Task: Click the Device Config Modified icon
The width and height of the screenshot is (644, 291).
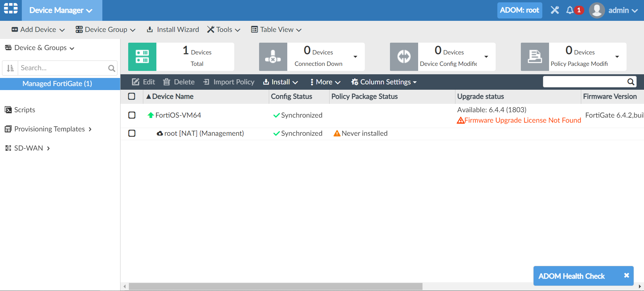Action: (404, 57)
